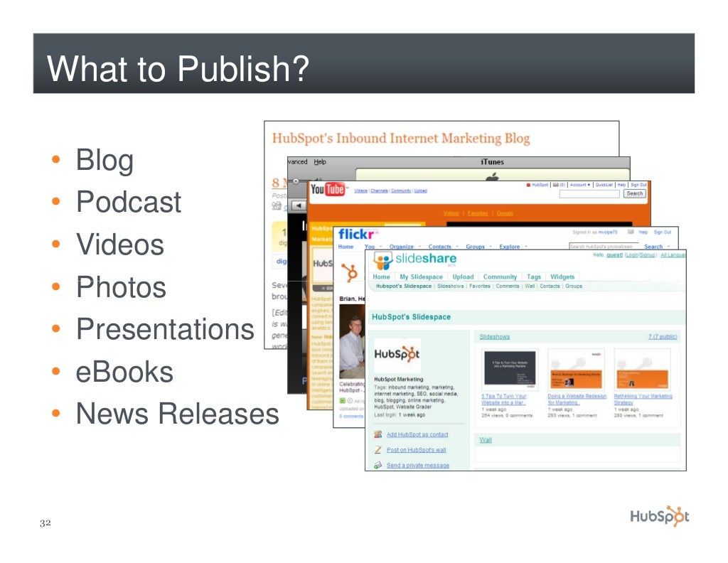Click YouTube Sign Out link
Viewport: 728px width, 563px height.
pos(638,185)
